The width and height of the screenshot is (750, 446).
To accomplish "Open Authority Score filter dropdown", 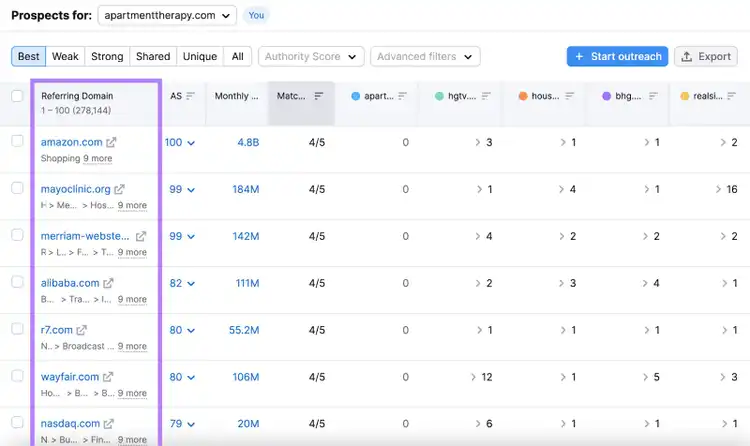I will click(311, 56).
